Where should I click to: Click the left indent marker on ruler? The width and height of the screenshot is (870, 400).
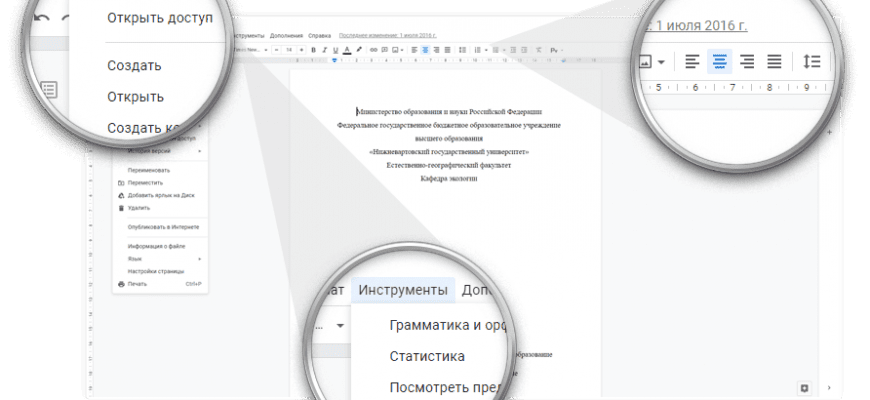pyautogui.click(x=335, y=60)
